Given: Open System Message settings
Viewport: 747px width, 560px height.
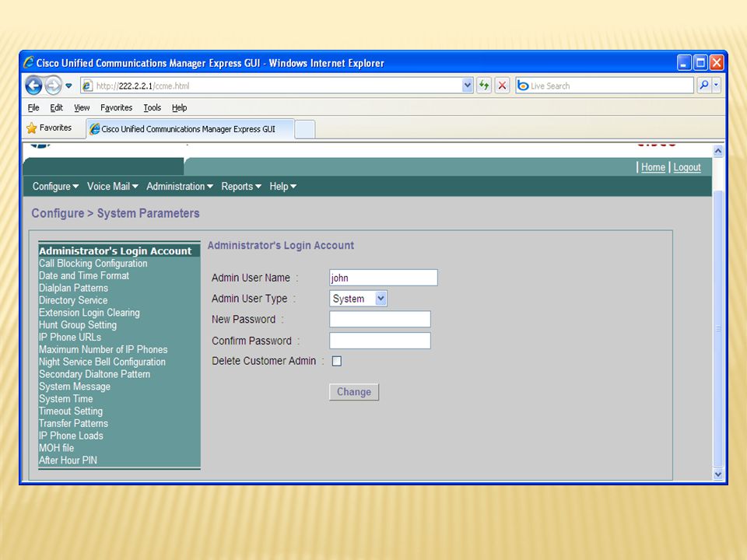Looking at the screenshot, I should [75, 387].
